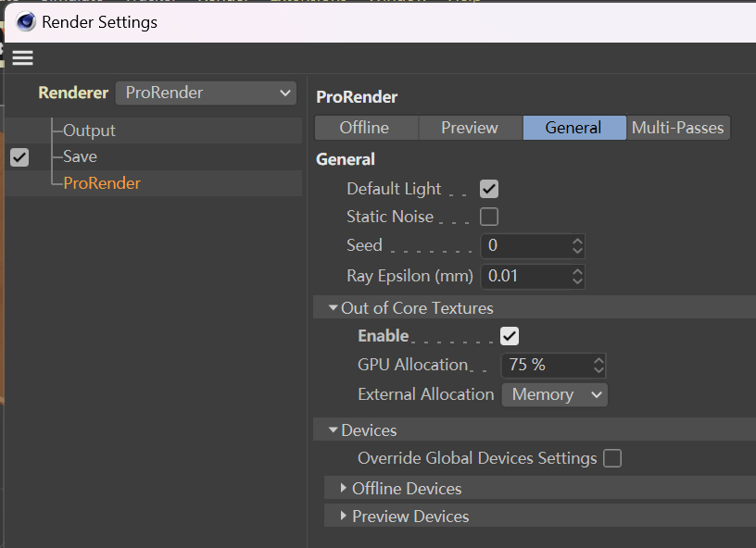The width and height of the screenshot is (756, 548).
Task: Toggle the Default Light checkbox
Action: point(489,189)
